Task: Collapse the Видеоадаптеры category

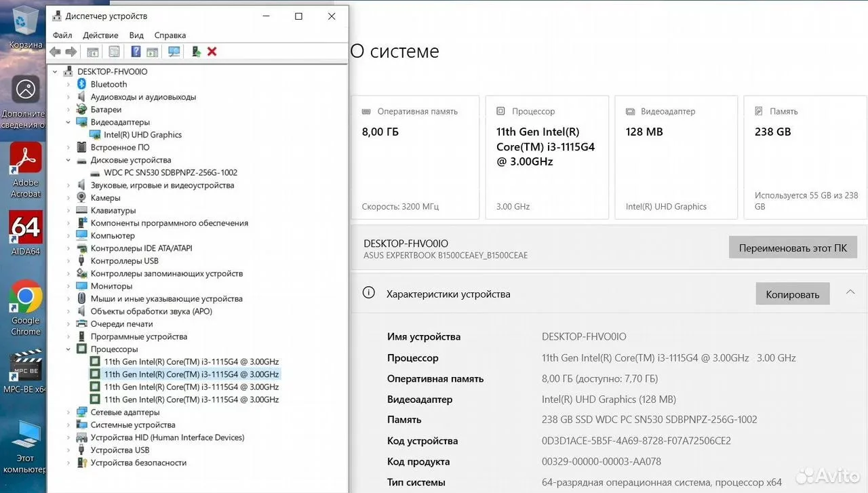Action: (68, 122)
